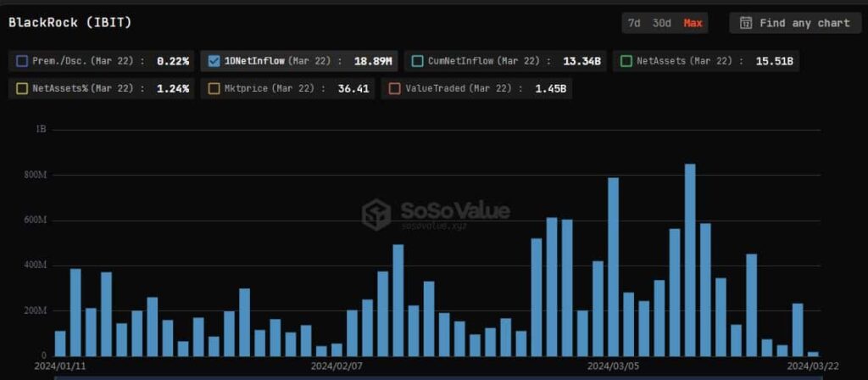Open the sosovalue.xyz watermark link
Viewport: 868px width, 380px height.
coord(433,226)
